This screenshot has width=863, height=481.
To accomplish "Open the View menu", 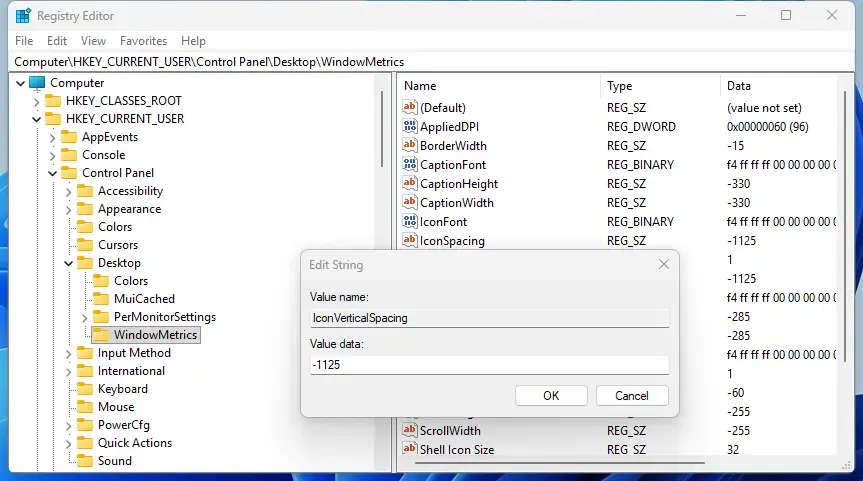I will click(93, 41).
